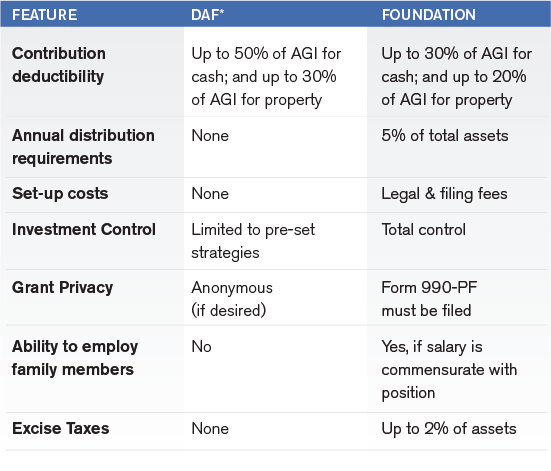Click the Investment Control row label
This screenshot has width=551, height=471.
[84, 230]
